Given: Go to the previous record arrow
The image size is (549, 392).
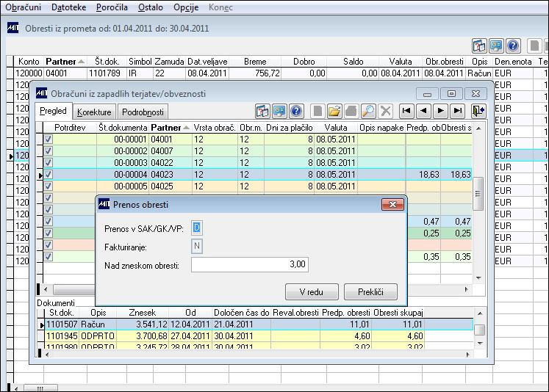Looking at the screenshot, I should coord(423,111).
